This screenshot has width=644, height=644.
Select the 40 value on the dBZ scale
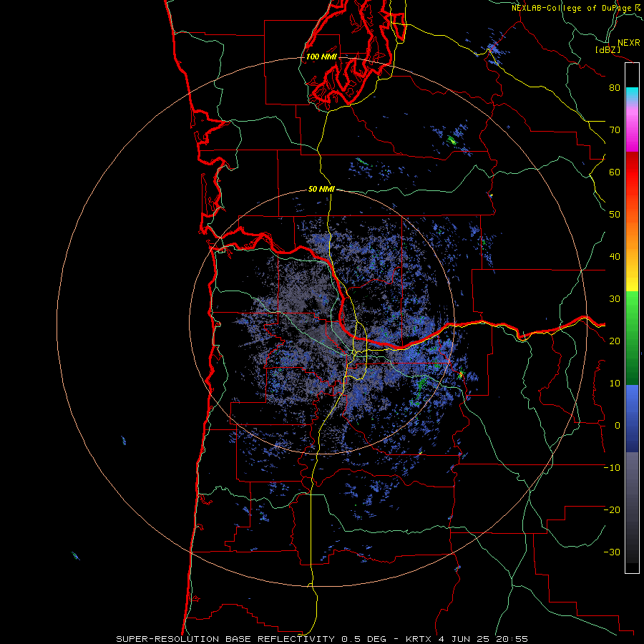tap(615, 257)
